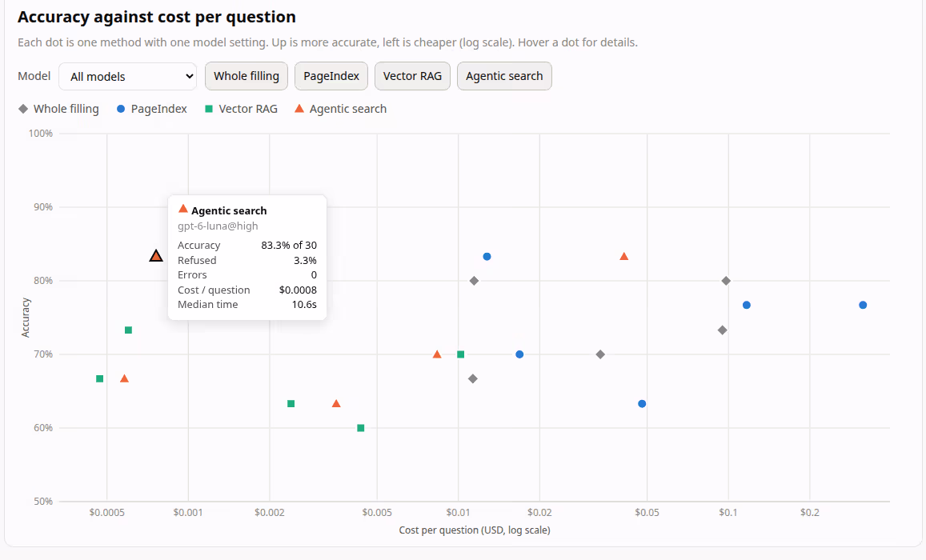Click the "90%" y-axis tick label
This screenshot has height=560, width=926.
[43, 207]
